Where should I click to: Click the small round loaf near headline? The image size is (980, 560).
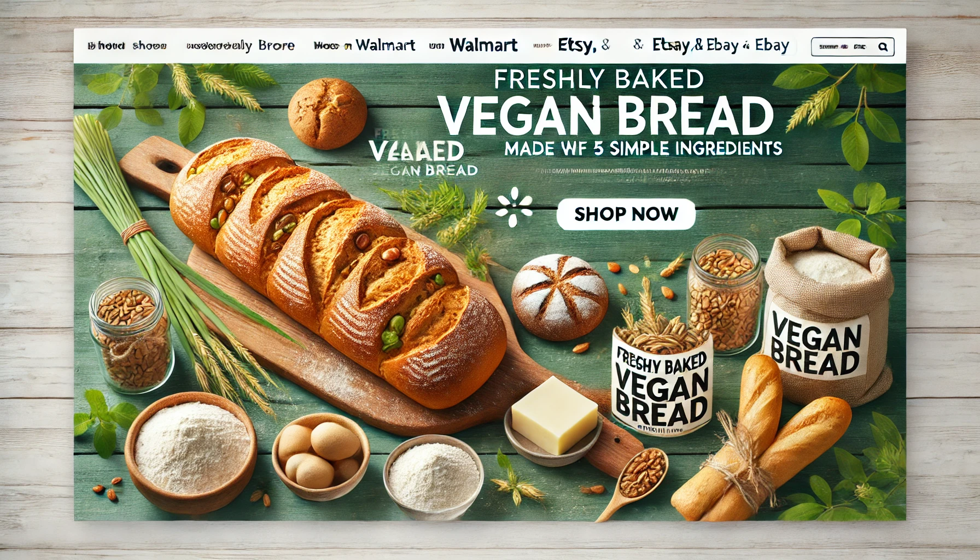(x=328, y=114)
